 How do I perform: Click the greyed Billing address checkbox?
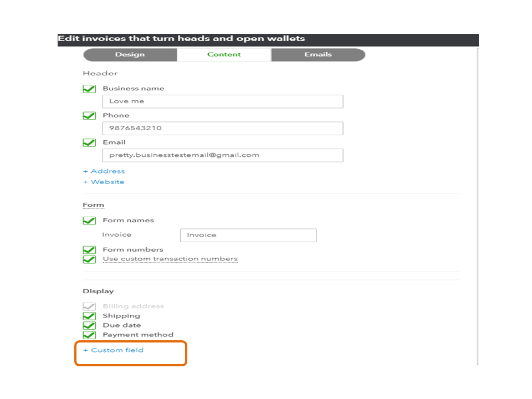89,306
